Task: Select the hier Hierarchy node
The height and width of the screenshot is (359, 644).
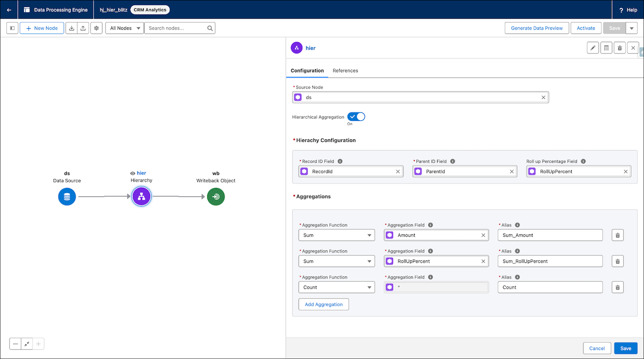Action: [141, 197]
